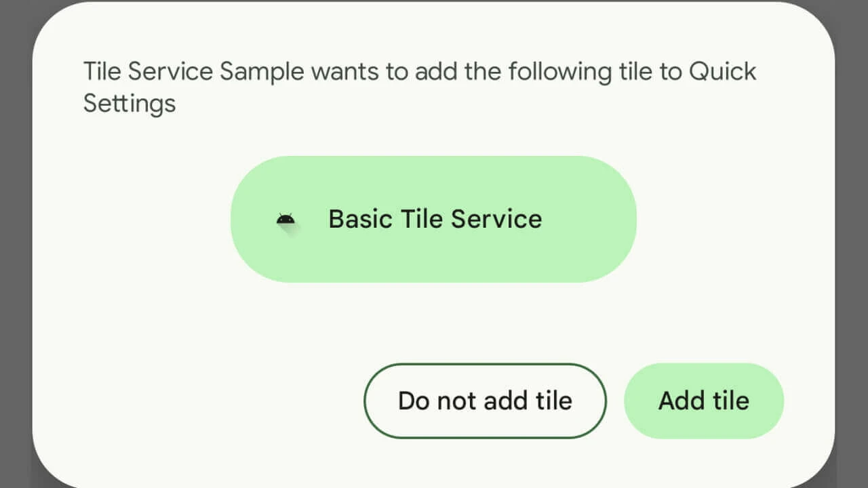Viewport: 868px width, 488px height.
Task: Confirm adding the tile to Quick Settings
Action: coord(703,401)
